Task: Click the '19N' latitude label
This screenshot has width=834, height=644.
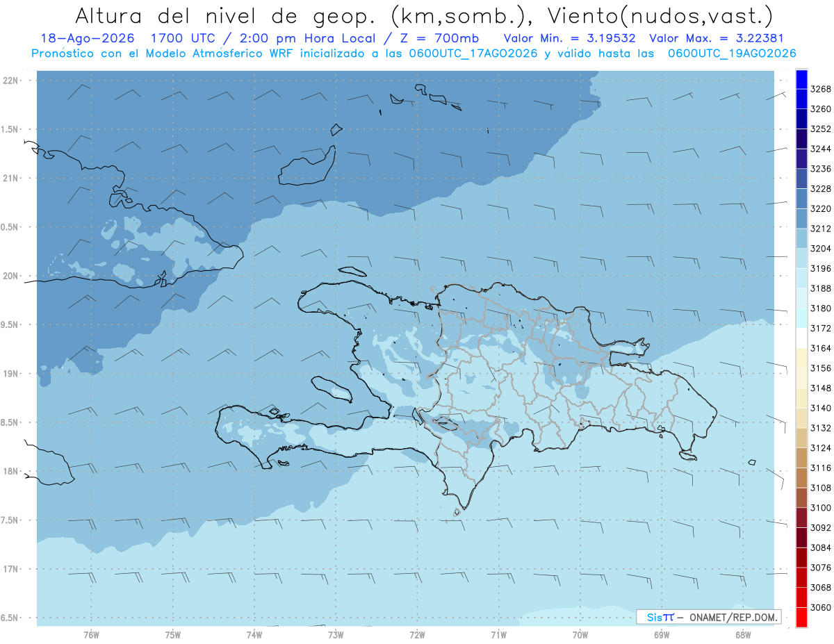Action: click(x=11, y=373)
